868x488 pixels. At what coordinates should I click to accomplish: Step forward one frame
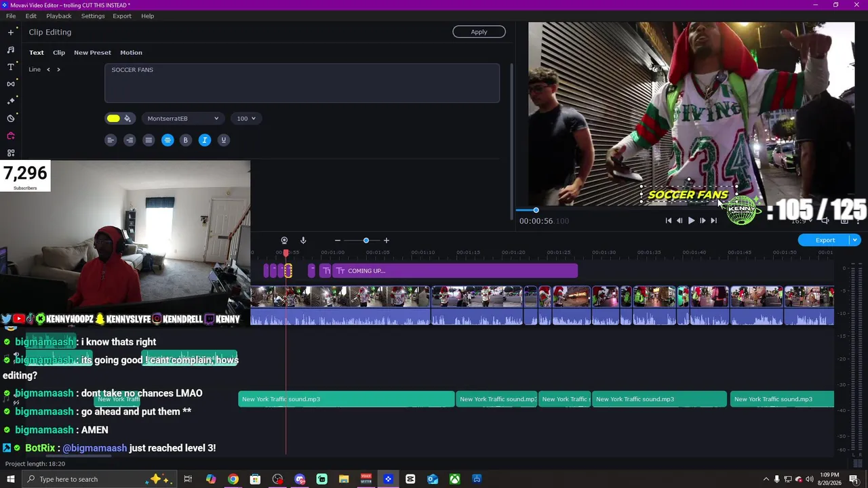point(703,220)
